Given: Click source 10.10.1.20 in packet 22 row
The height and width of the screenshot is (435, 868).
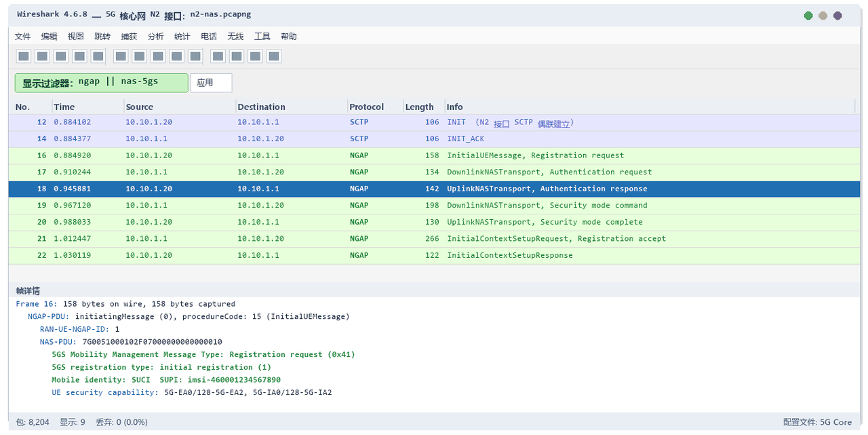Looking at the screenshot, I should tap(149, 256).
